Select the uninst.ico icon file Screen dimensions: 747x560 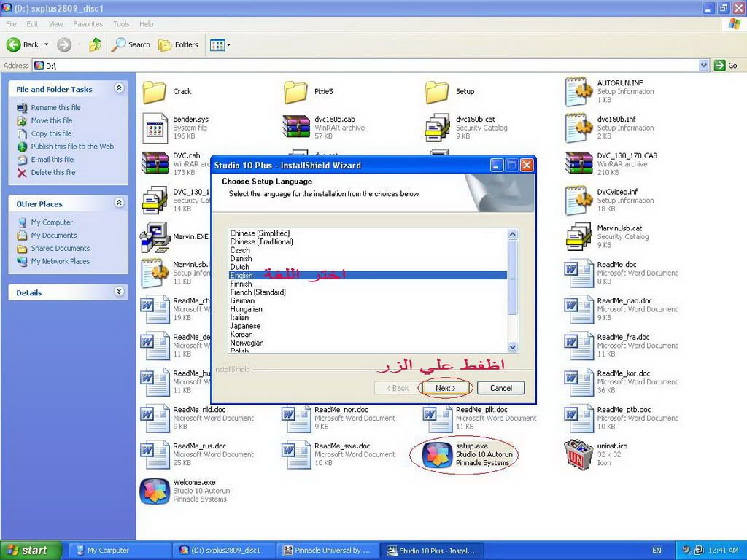[578, 454]
